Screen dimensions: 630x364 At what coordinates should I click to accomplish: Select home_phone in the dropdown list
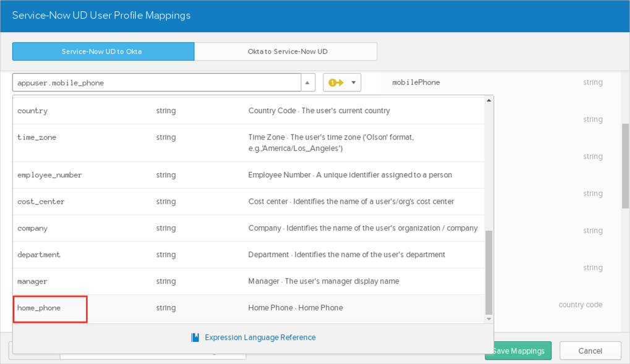click(x=39, y=308)
